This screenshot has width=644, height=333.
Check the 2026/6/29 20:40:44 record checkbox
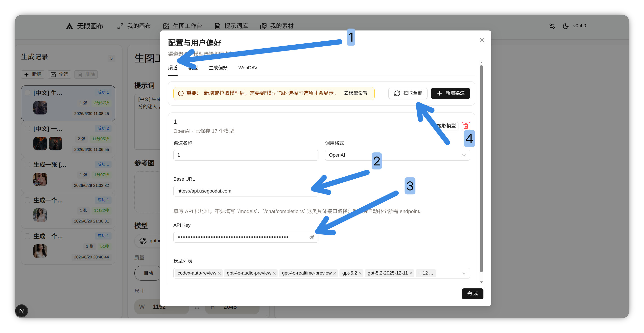tap(27, 236)
